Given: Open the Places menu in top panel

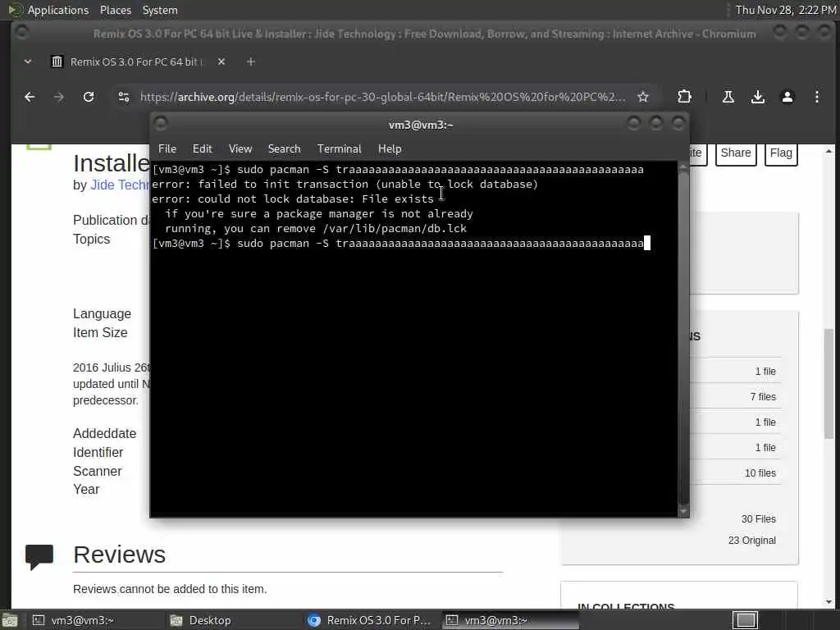Looking at the screenshot, I should 115,10.
